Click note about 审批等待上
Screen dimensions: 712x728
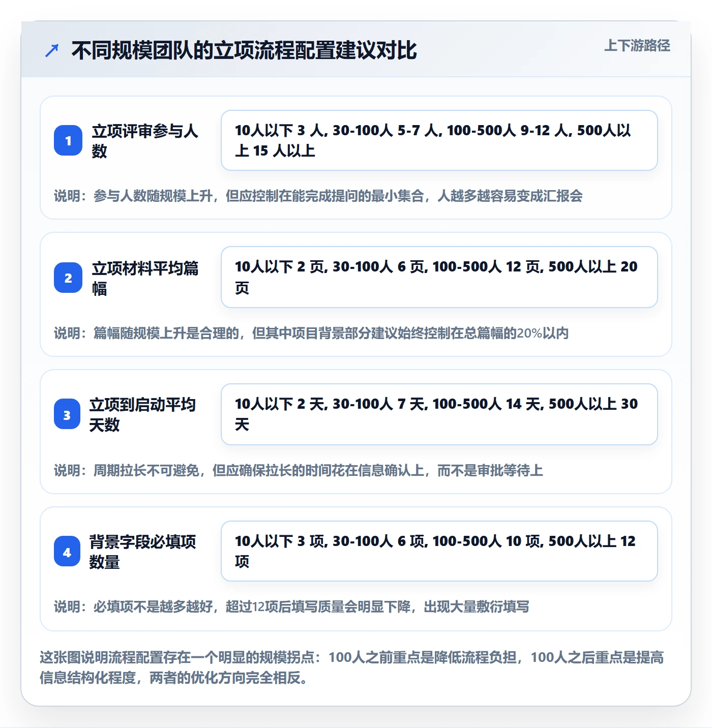point(299,470)
